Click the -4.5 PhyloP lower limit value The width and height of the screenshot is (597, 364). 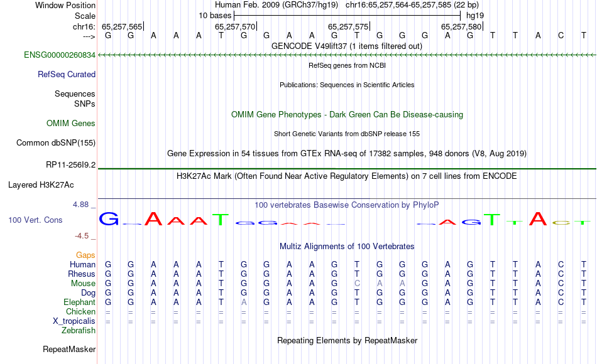[82, 236]
